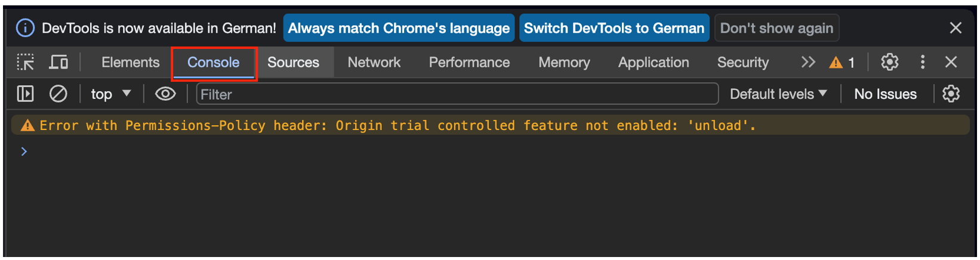Click Always match Chrome's language button
The image size is (980, 260).
pyautogui.click(x=399, y=28)
